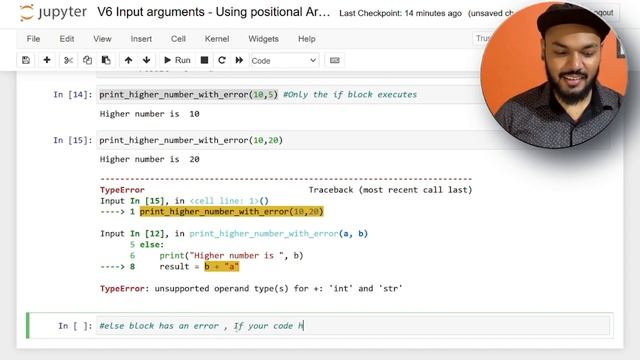Copy selected cells

click(x=87, y=60)
